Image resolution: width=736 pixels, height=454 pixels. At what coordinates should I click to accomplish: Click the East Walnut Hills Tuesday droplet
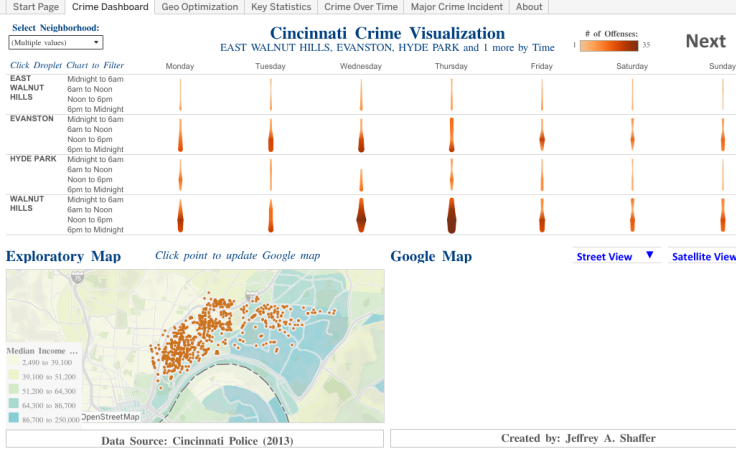271,95
